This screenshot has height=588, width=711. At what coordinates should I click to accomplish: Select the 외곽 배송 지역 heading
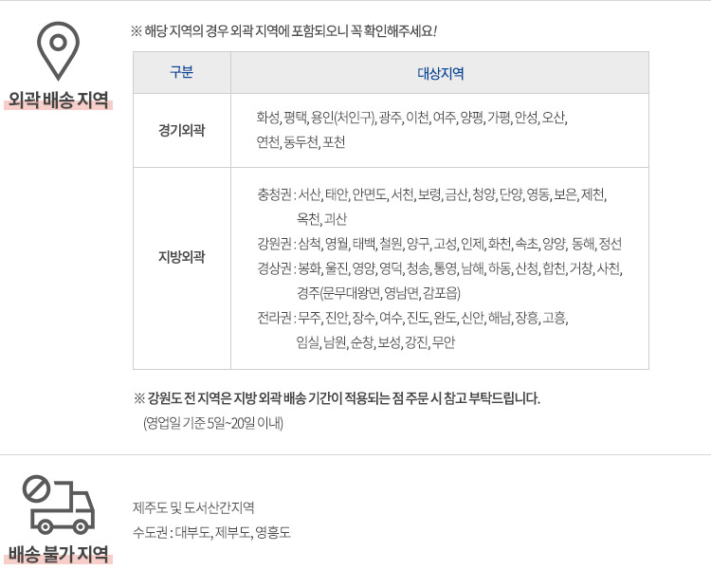[58, 100]
